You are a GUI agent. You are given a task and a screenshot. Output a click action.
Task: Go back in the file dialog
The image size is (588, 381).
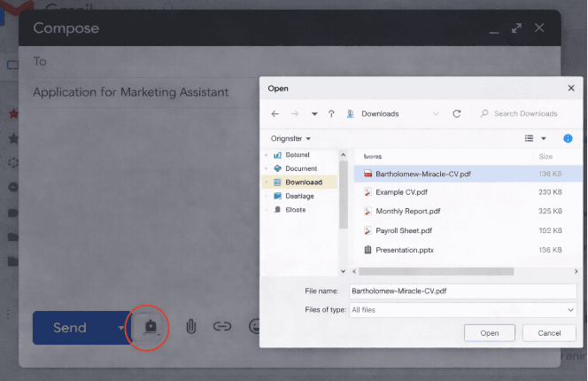[x=275, y=113]
